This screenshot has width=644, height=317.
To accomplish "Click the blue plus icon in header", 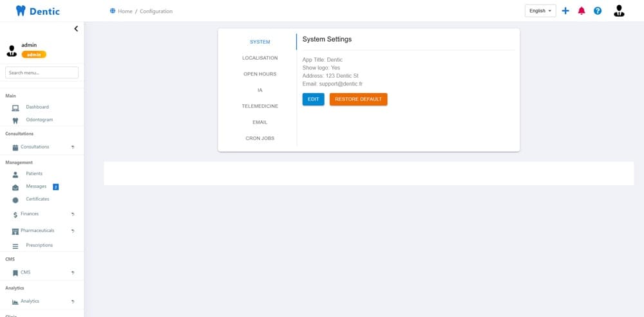I will click(565, 11).
